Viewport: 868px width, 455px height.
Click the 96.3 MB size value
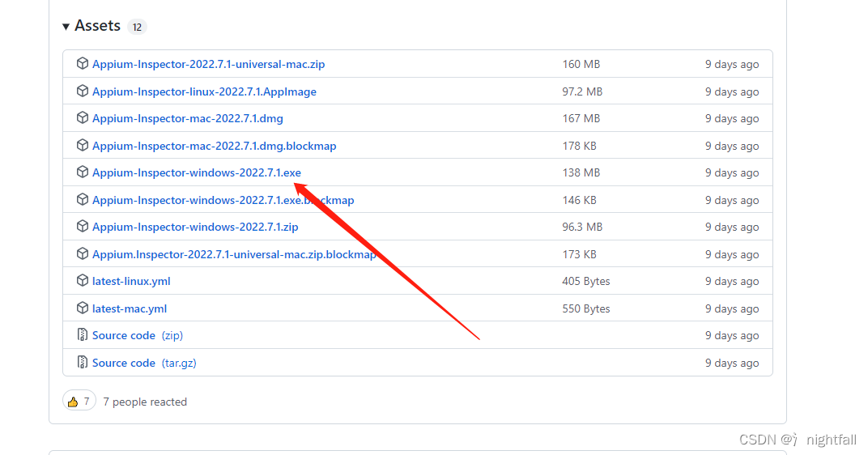(x=582, y=227)
